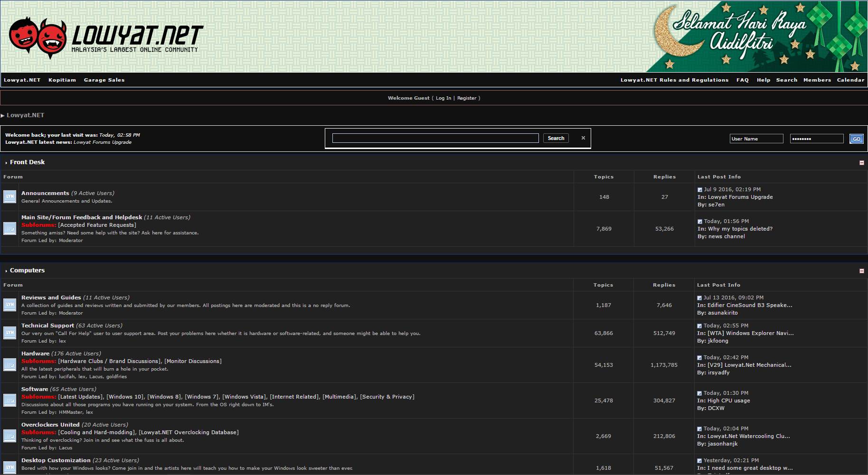Open the Lowyat.NET Overclocking Database subforum

point(189,432)
